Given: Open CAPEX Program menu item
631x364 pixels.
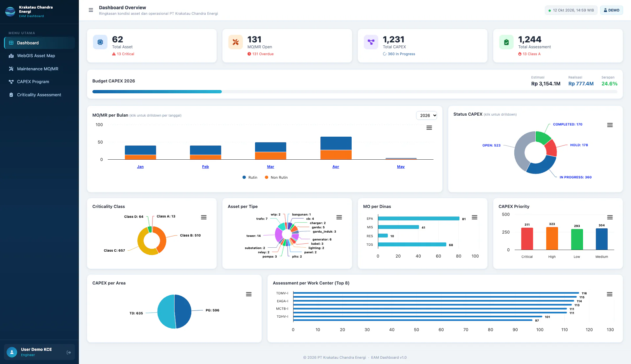Looking at the screenshot, I should click(39, 82).
